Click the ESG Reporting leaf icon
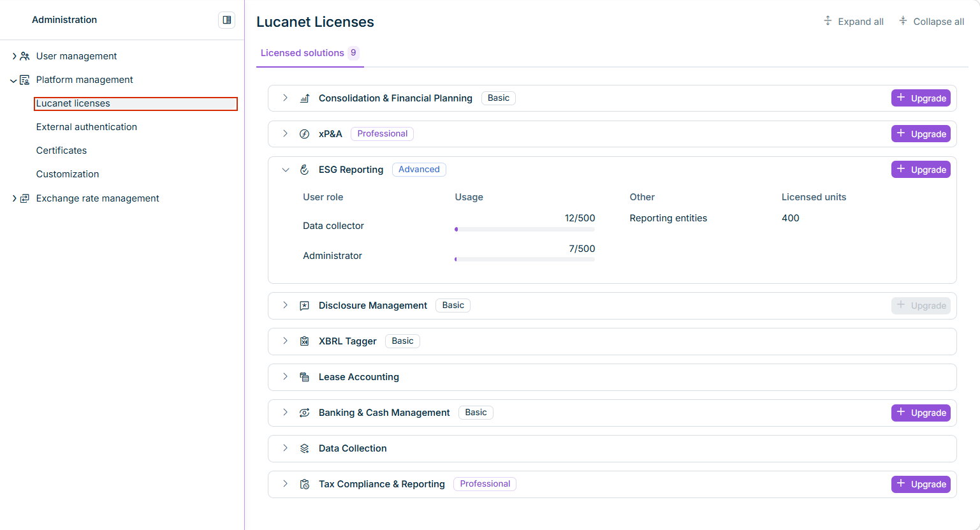The height and width of the screenshot is (530, 980). [x=305, y=170]
